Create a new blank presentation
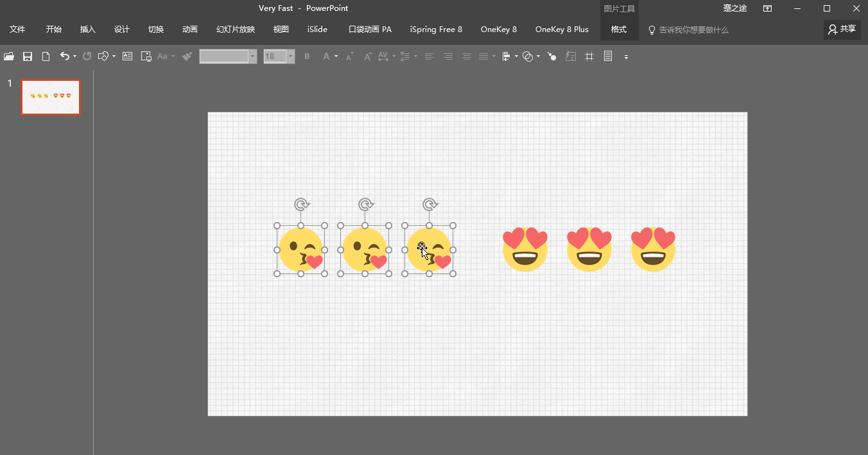Viewport: 868px width, 455px height. click(x=46, y=56)
